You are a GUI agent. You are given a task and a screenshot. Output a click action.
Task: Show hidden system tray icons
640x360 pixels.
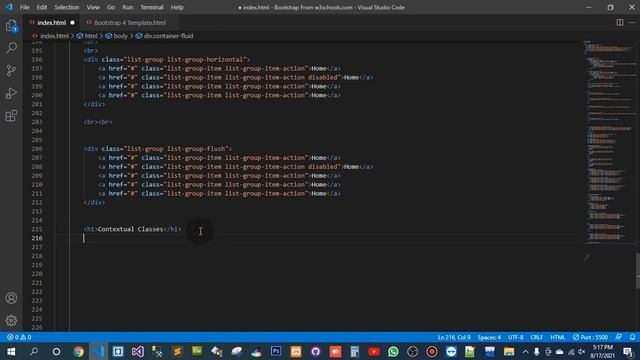[x=525, y=351]
